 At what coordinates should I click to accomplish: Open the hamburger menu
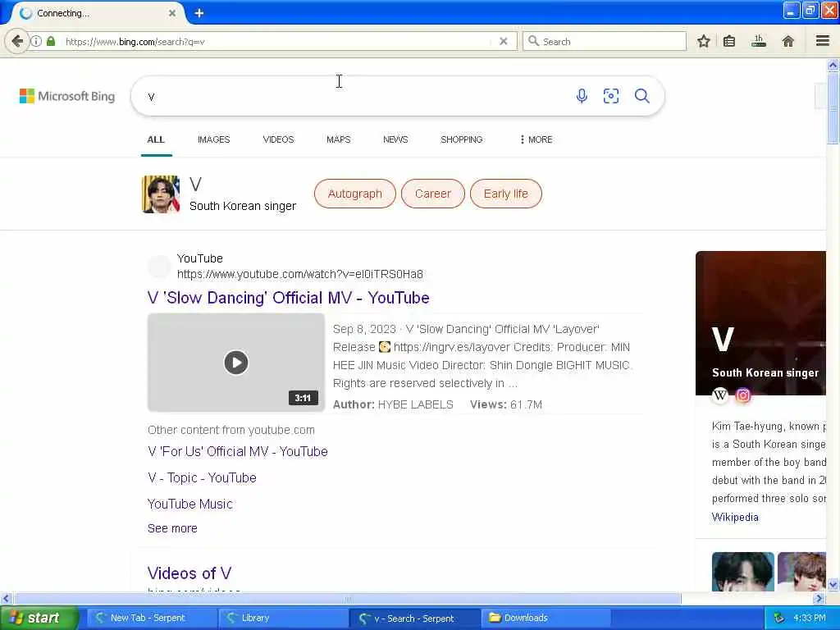[823, 41]
